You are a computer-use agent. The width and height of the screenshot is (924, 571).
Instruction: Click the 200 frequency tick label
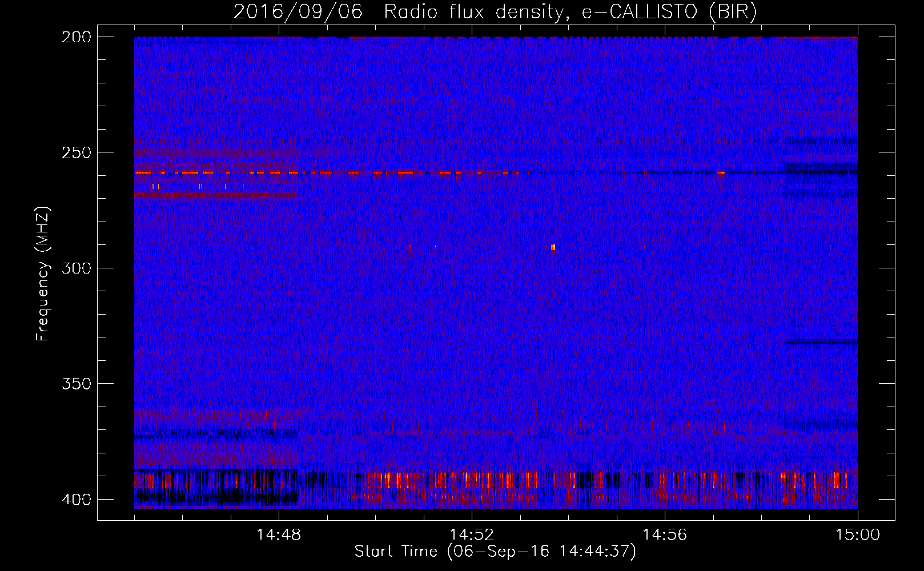(76, 37)
